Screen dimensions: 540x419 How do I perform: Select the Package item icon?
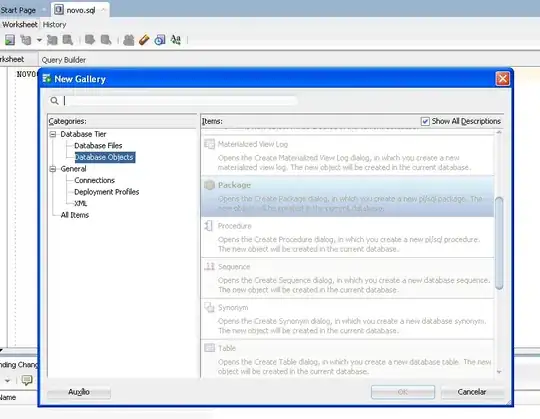[209, 185]
